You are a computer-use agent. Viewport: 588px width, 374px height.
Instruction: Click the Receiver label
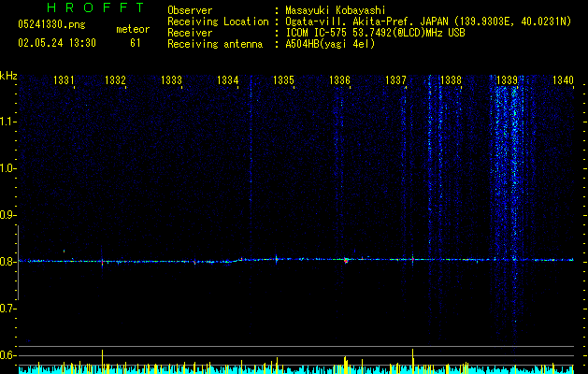(x=190, y=33)
